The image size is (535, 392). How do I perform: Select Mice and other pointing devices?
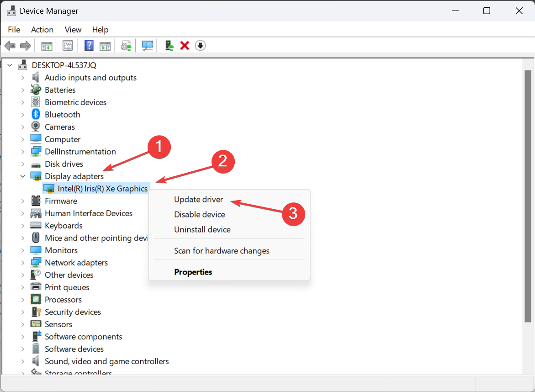click(x=96, y=238)
